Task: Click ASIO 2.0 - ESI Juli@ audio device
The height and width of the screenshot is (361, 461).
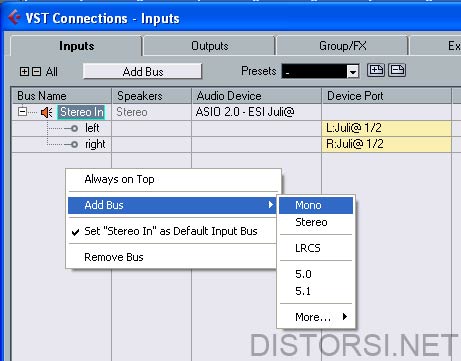Action: coord(256,112)
